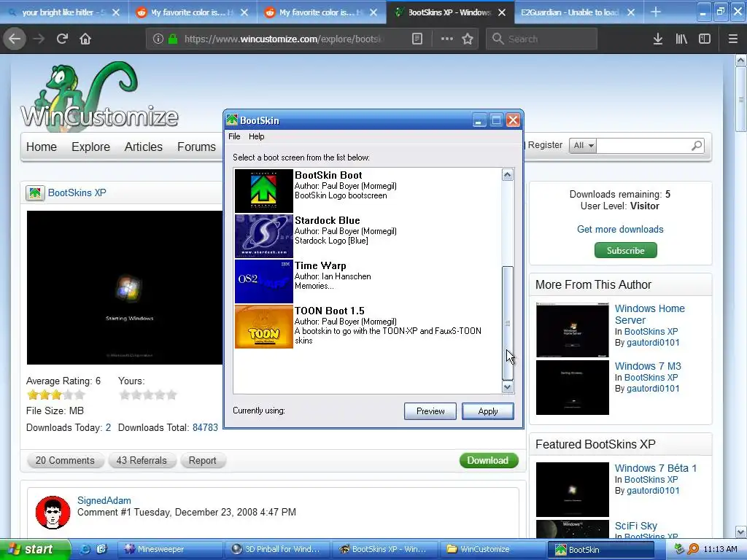Open the Home nav item on WinCustomize
Image resolution: width=747 pixels, height=560 pixels.
click(42, 147)
